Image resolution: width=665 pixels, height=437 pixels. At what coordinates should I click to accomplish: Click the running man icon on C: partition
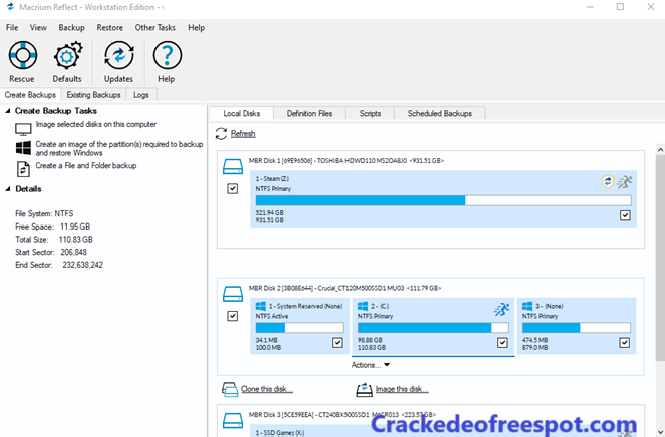[501, 309]
